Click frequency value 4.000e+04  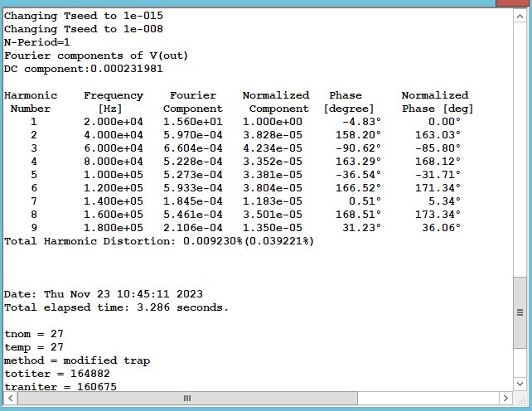[x=114, y=135]
